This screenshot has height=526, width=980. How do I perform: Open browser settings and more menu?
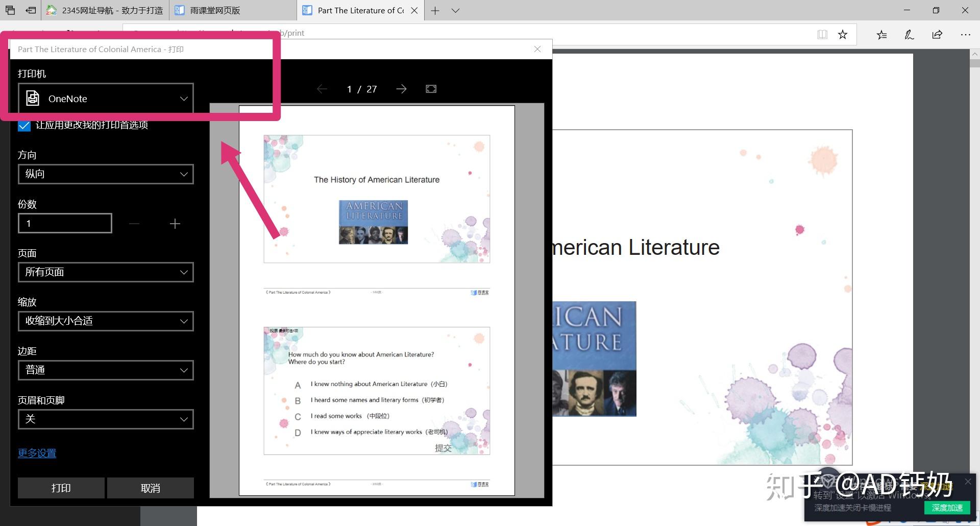(x=965, y=35)
